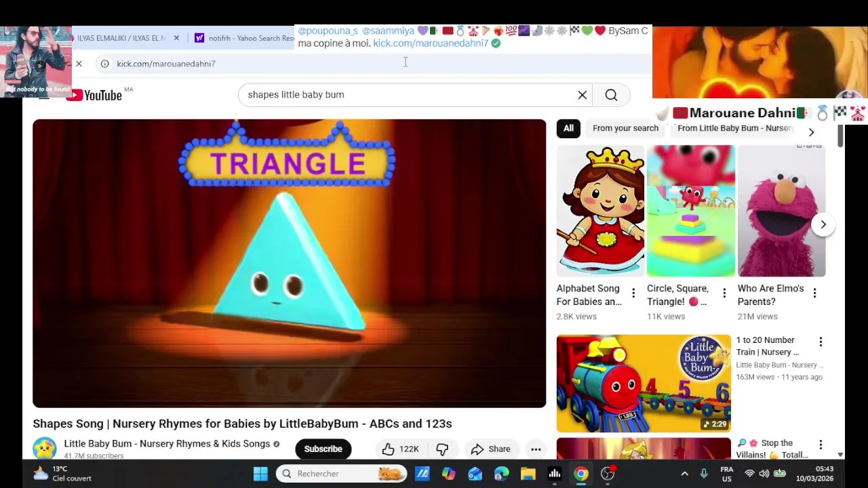868x488 pixels.
Task: Open options for Circle, Square, Triangle short
Action: [724, 293]
